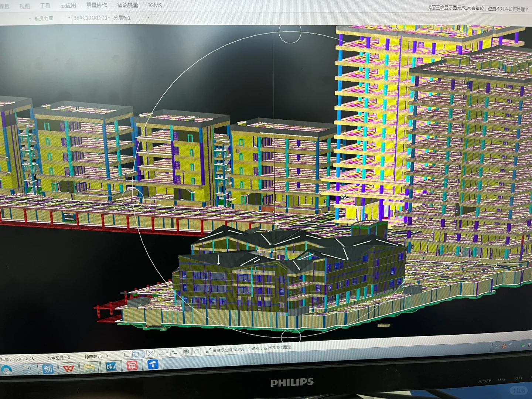Viewport: 532px width, 399px height.
Task: Click the CH input language indicator
Action: (x=497, y=347)
